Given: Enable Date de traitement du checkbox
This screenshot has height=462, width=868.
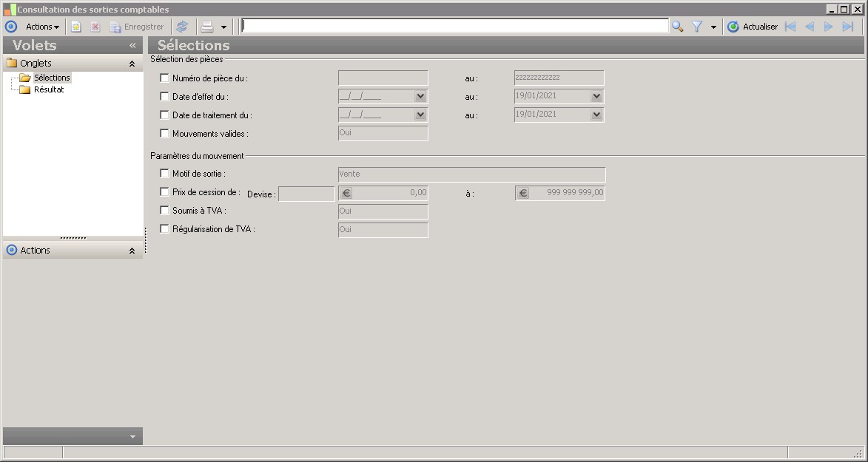Looking at the screenshot, I should [x=164, y=115].
